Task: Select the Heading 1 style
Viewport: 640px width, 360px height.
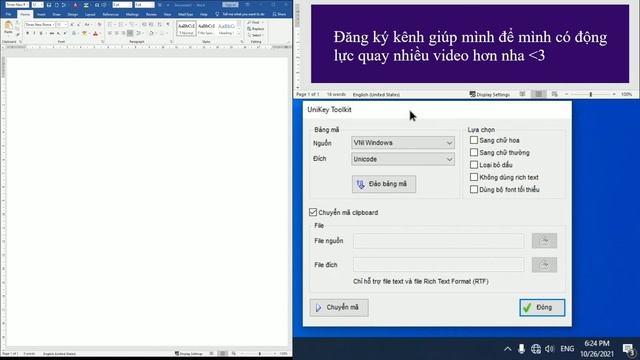Action: 227,28
